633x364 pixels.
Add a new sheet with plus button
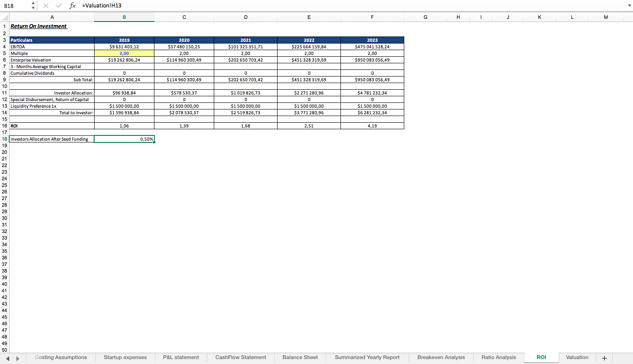pos(604,358)
